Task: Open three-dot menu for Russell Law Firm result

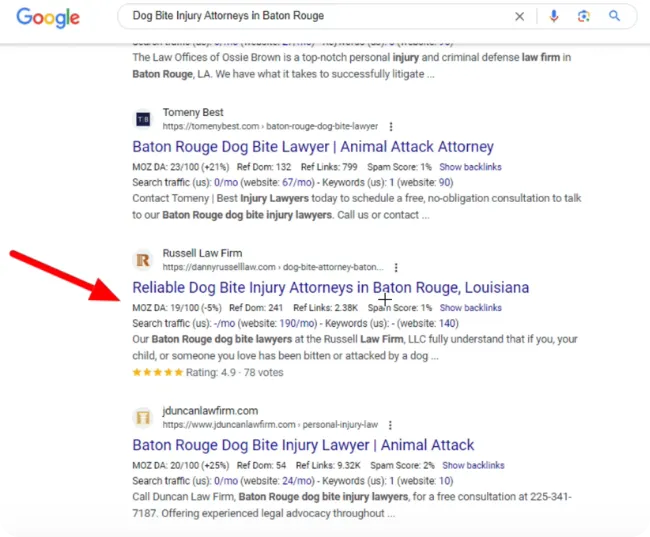Action: point(397,268)
